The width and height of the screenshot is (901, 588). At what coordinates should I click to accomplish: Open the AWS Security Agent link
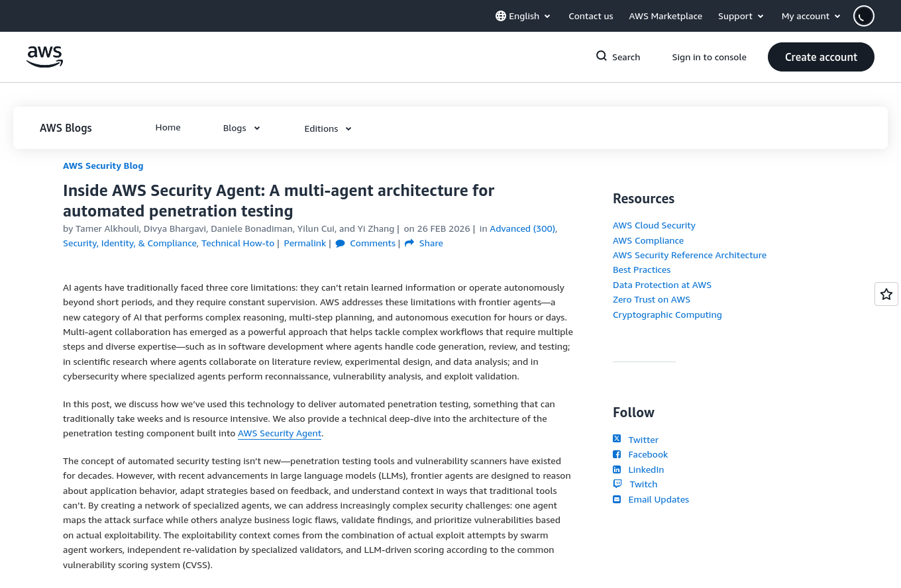coord(280,434)
